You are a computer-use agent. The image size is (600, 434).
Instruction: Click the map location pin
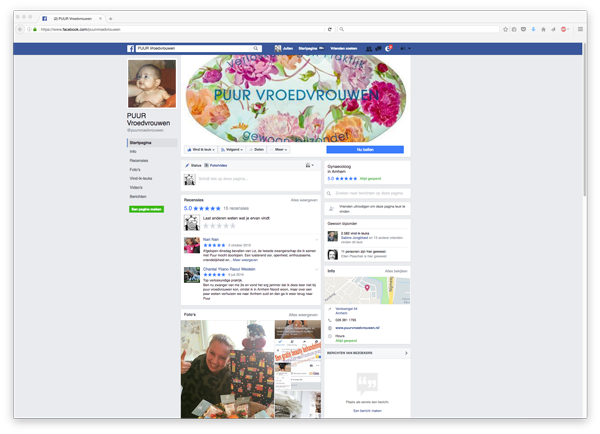[x=367, y=287]
